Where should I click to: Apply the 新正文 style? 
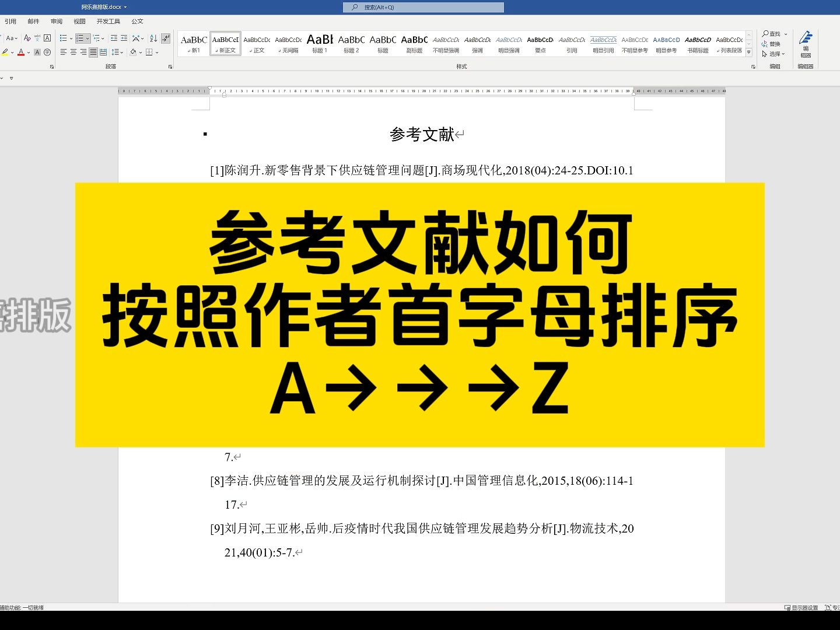tap(225, 44)
